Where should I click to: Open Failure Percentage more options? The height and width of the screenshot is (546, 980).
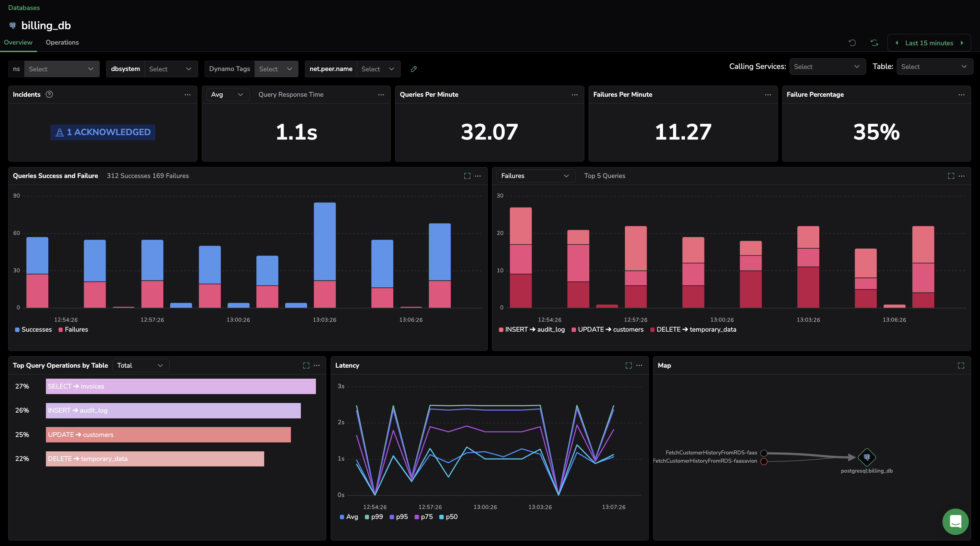coord(961,95)
